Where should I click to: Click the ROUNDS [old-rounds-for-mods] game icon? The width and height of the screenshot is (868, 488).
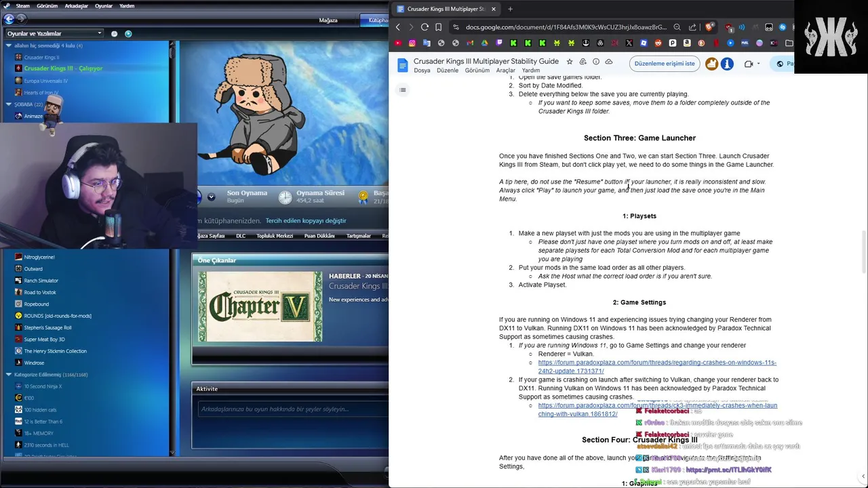[x=18, y=316]
